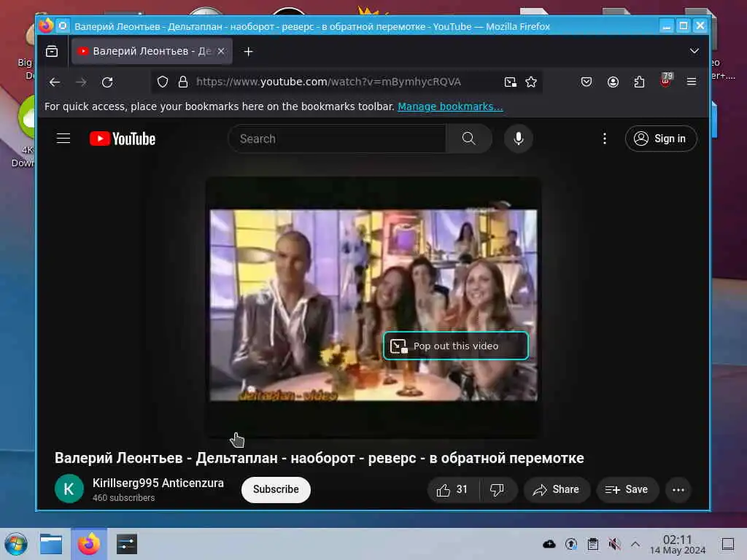Screen dimensions: 747x560
Task: Show site security padlock information
Action: click(x=183, y=82)
